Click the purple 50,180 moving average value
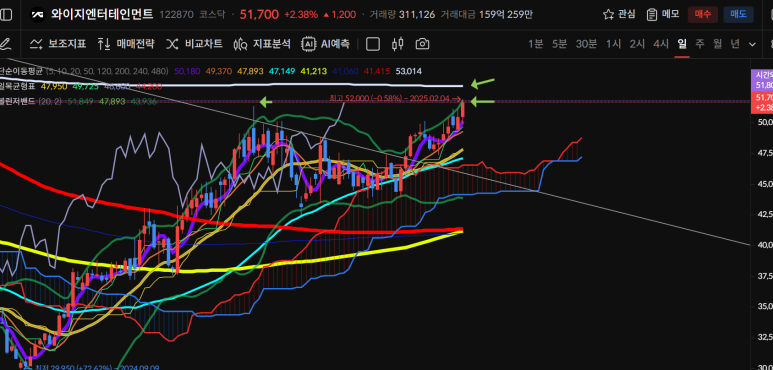 tap(187, 71)
